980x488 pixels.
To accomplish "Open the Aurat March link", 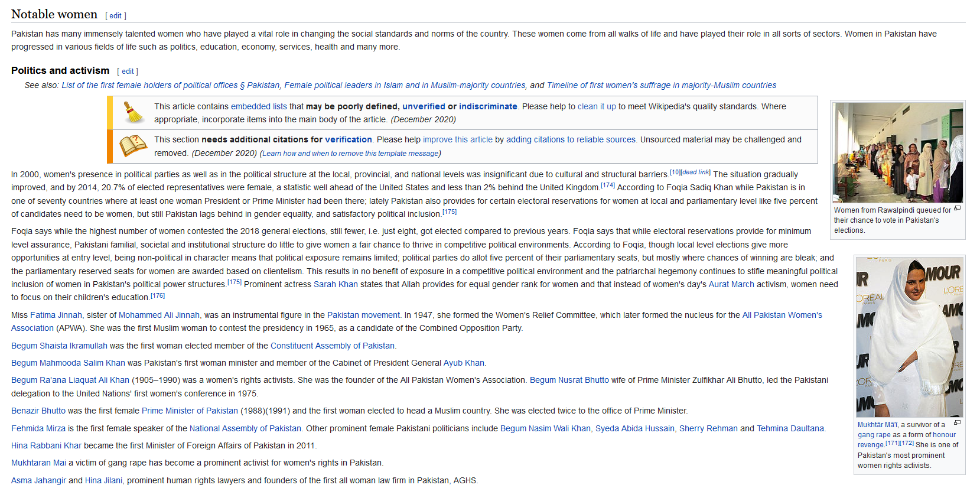I will 731,284.
